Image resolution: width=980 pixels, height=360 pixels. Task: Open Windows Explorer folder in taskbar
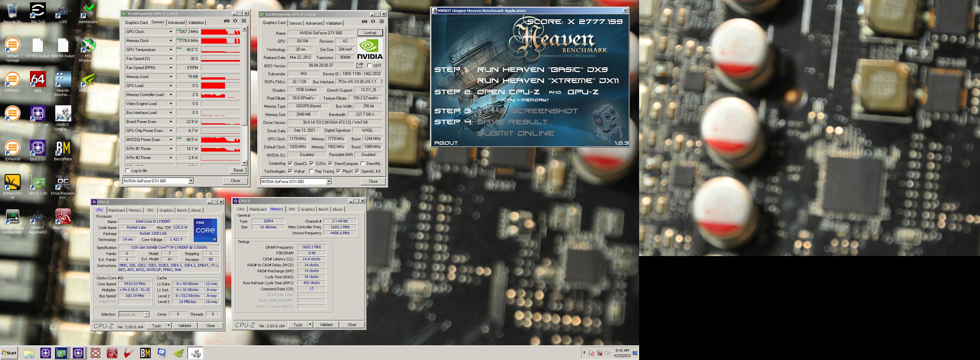[29, 353]
